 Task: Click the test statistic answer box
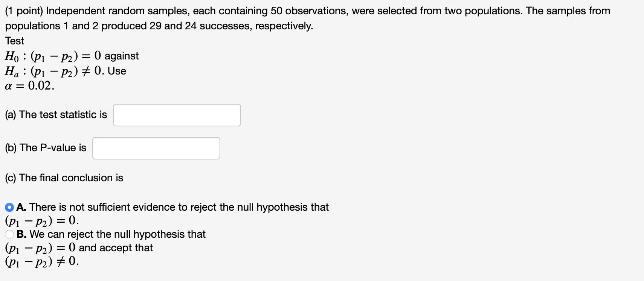pyautogui.click(x=177, y=115)
